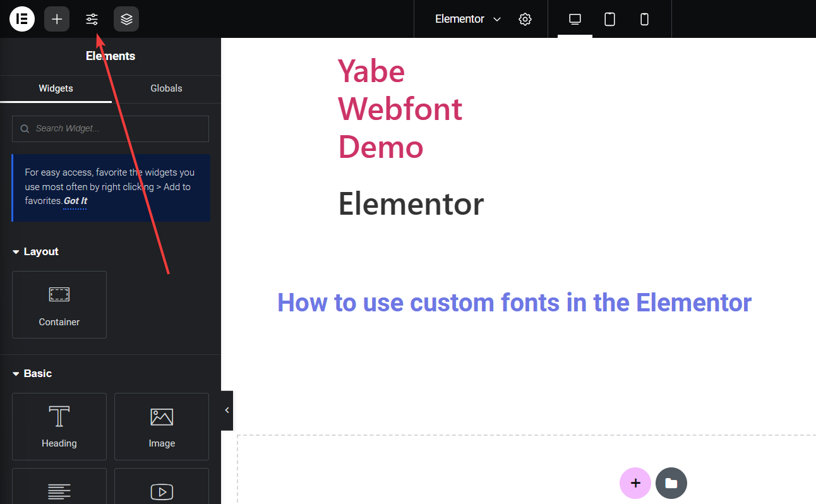Click the Elements panel title
Image resolution: width=816 pixels, height=504 pixels.
[x=111, y=56]
